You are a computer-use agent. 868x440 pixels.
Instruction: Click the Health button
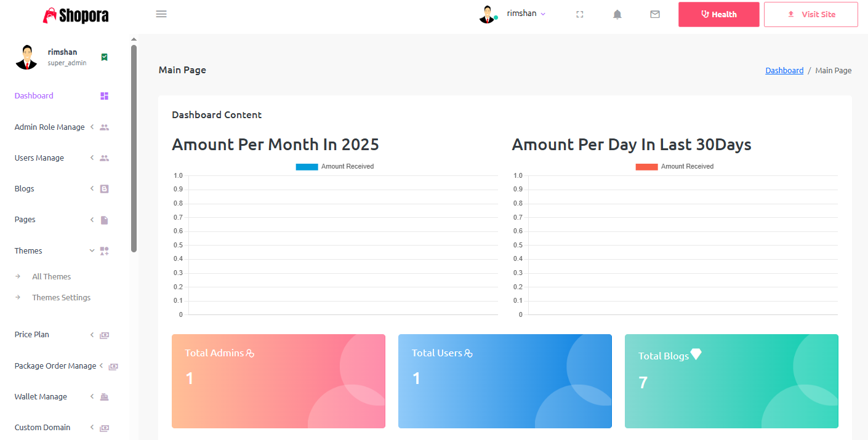coord(718,14)
